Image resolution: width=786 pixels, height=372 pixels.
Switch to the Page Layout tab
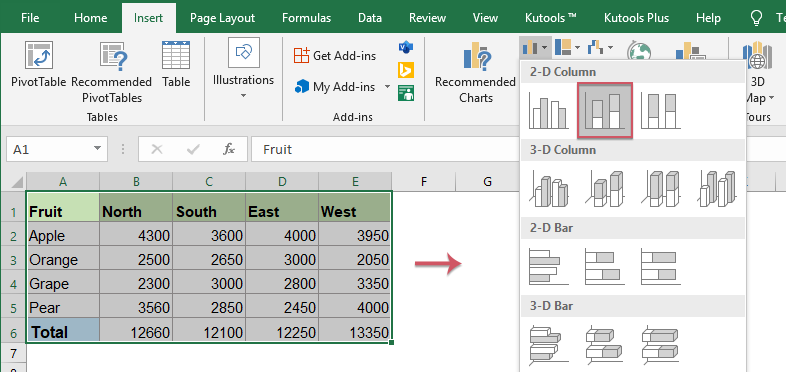pyautogui.click(x=223, y=18)
